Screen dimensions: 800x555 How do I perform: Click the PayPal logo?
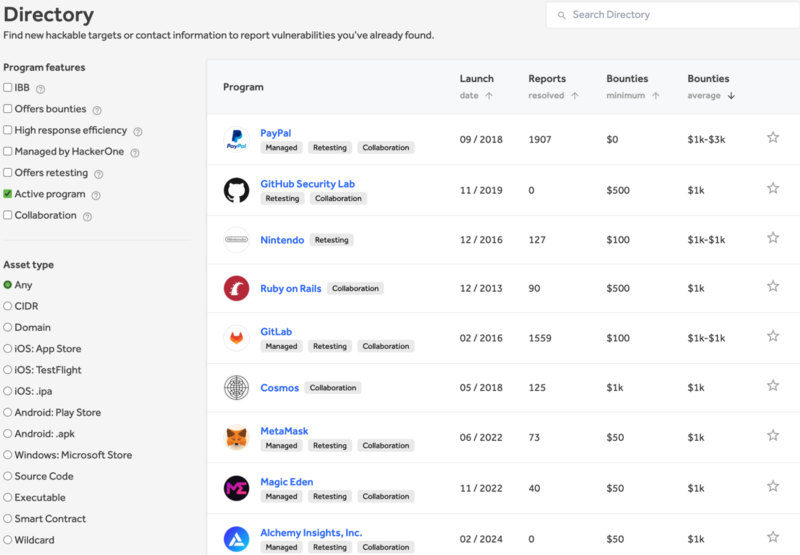point(236,139)
